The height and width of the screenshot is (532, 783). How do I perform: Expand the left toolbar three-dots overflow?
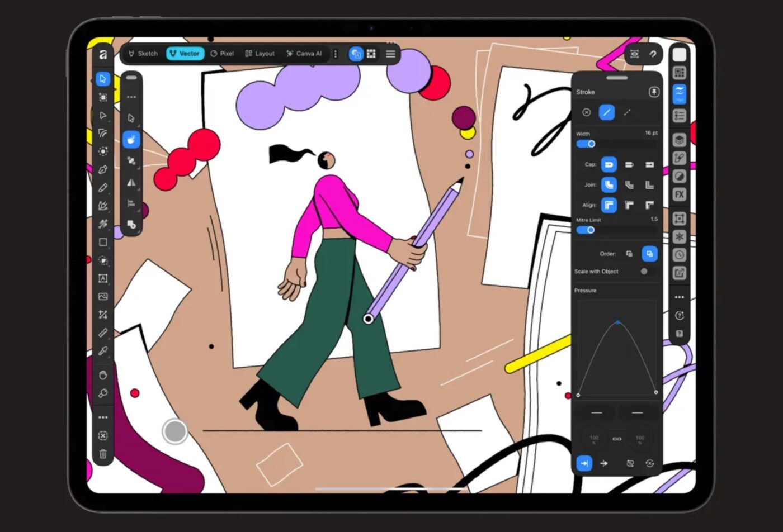tap(103, 417)
